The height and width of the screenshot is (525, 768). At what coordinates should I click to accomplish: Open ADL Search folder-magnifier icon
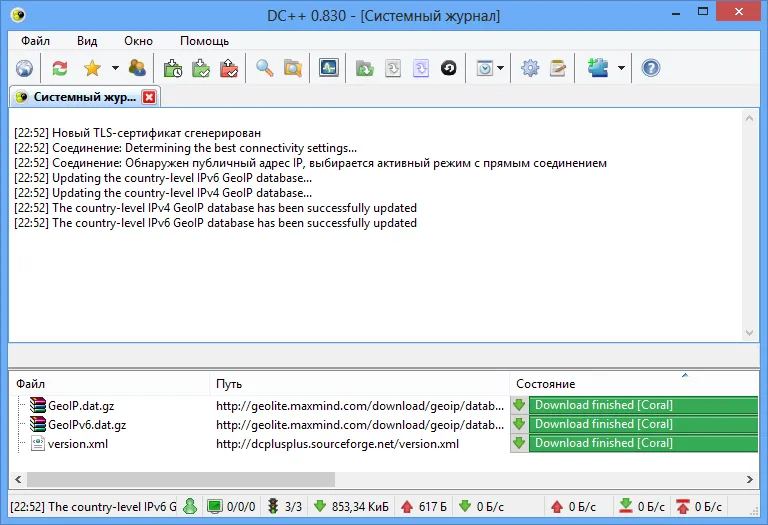(x=293, y=68)
